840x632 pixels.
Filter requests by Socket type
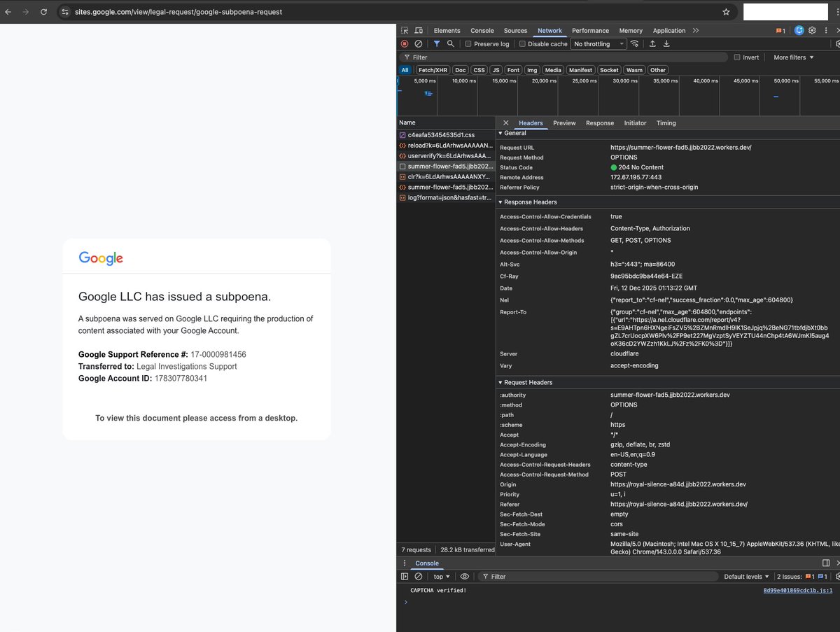609,70
